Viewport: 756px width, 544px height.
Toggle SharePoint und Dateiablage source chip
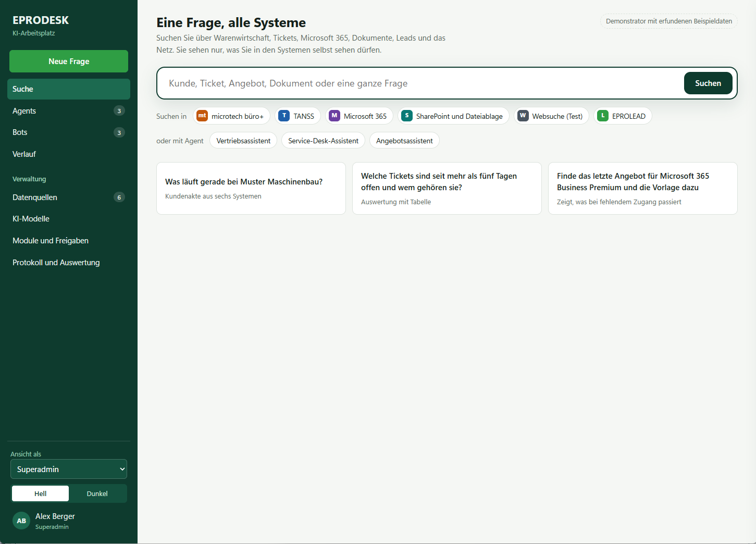(x=454, y=116)
